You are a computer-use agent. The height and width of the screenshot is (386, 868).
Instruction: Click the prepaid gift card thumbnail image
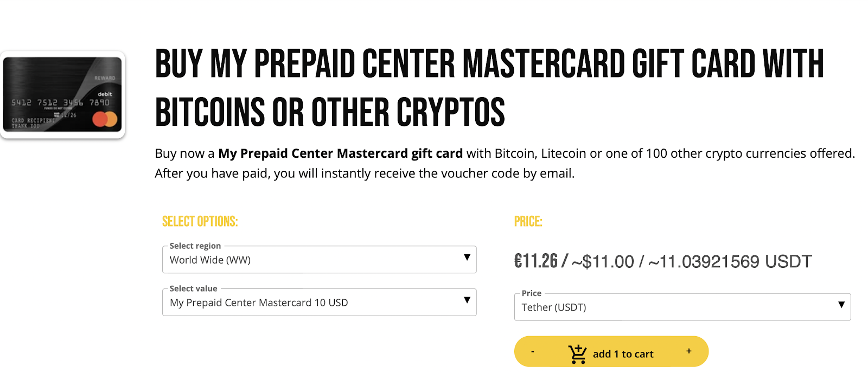point(63,95)
